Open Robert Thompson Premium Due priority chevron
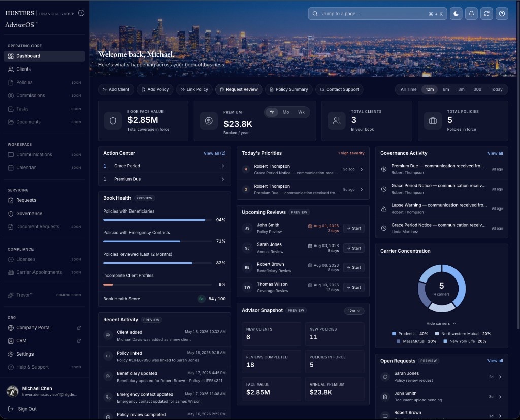 coord(362,190)
